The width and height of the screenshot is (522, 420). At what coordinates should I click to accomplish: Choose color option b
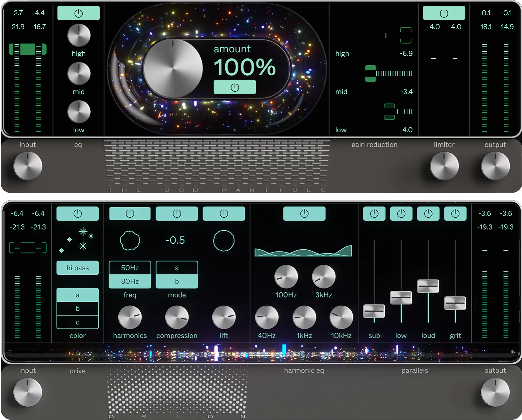tap(78, 309)
